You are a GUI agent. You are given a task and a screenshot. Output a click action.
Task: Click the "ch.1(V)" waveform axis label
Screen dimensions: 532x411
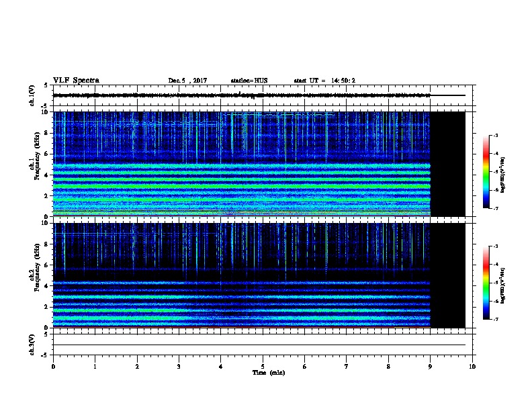tap(32, 95)
